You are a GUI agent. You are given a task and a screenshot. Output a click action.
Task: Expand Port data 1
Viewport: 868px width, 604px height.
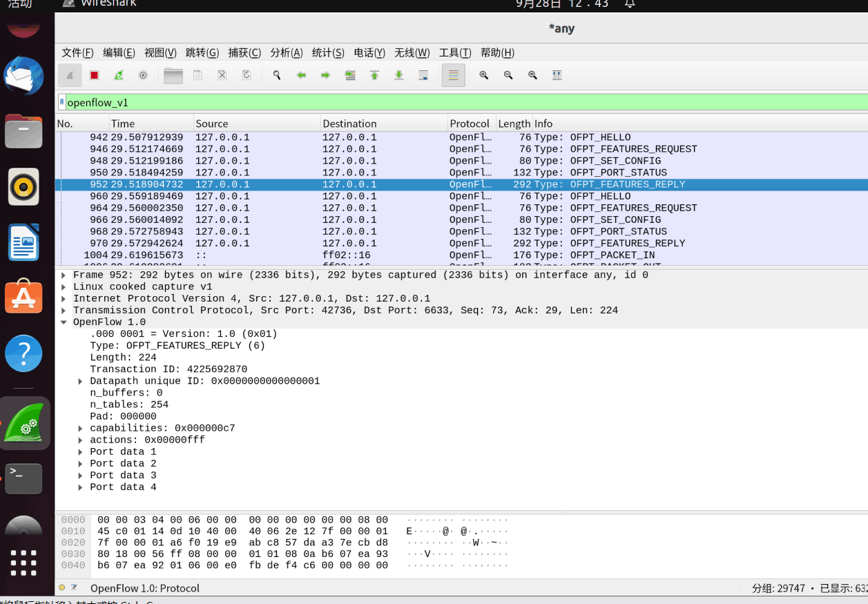click(x=81, y=451)
